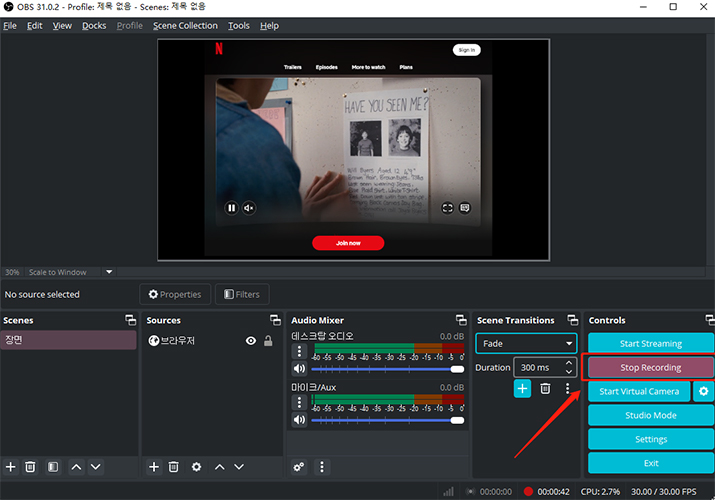Click subtitles icon in preview video
This screenshot has width=715, height=500.
click(465, 208)
